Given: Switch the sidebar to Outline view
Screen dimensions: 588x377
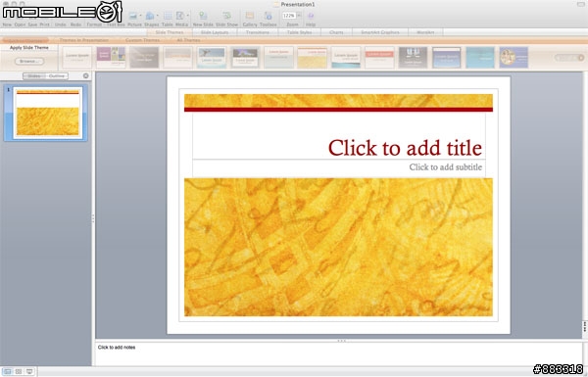Looking at the screenshot, I should click(x=57, y=76).
